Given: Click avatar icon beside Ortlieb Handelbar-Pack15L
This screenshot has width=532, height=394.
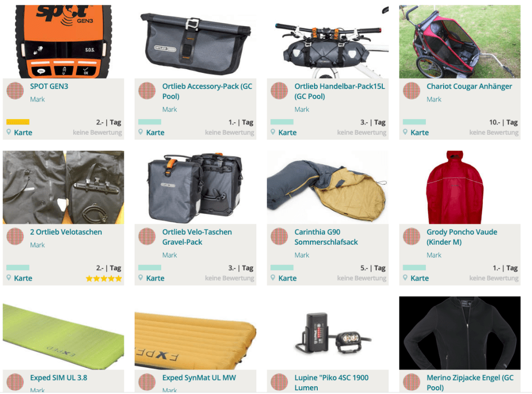Looking at the screenshot, I should (x=279, y=91).
